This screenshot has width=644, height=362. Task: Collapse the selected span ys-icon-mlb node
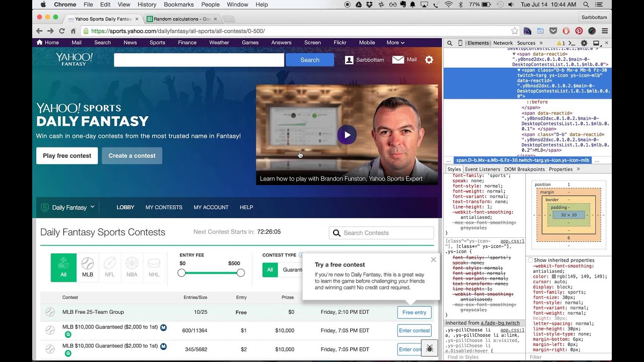click(x=519, y=71)
